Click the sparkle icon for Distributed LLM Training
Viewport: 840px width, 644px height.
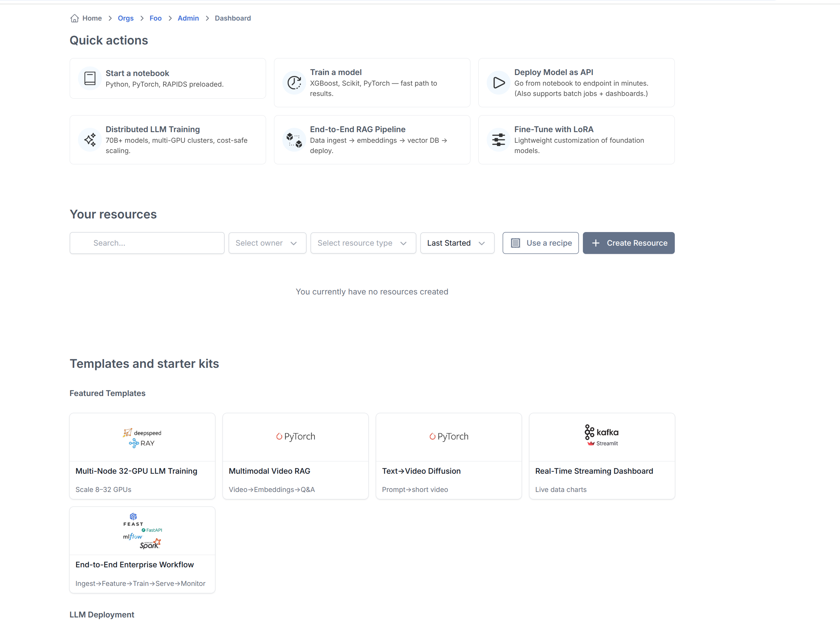(90, 140)
